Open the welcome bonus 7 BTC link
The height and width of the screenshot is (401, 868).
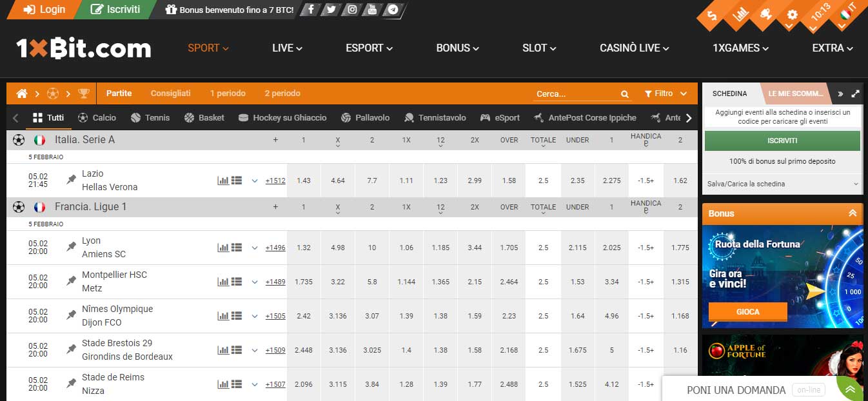pos(230,10)
